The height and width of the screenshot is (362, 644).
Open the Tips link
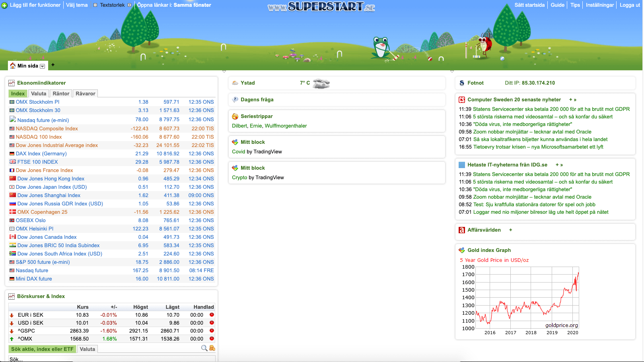click(x=575, y=5)
